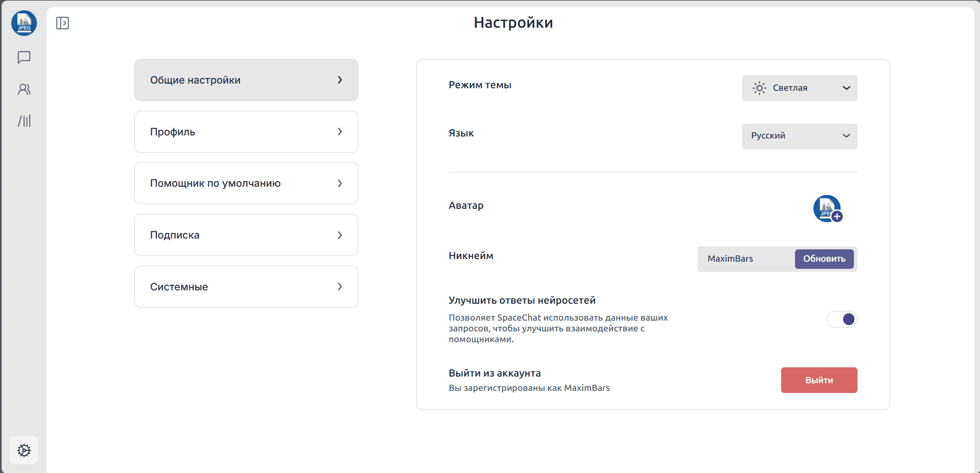Open the library icon in the sidebar
The height and width of the screenshot is (473, 980).
click(24, 121)
